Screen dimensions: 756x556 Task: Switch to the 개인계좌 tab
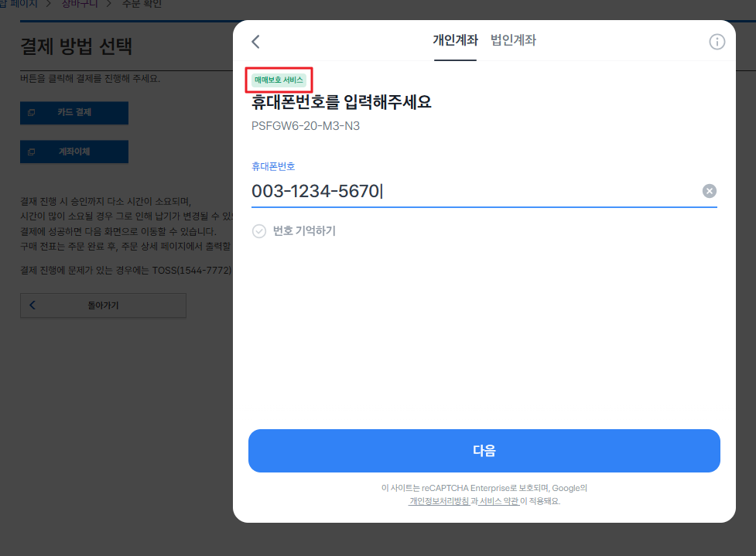click(x=455, y=40)
